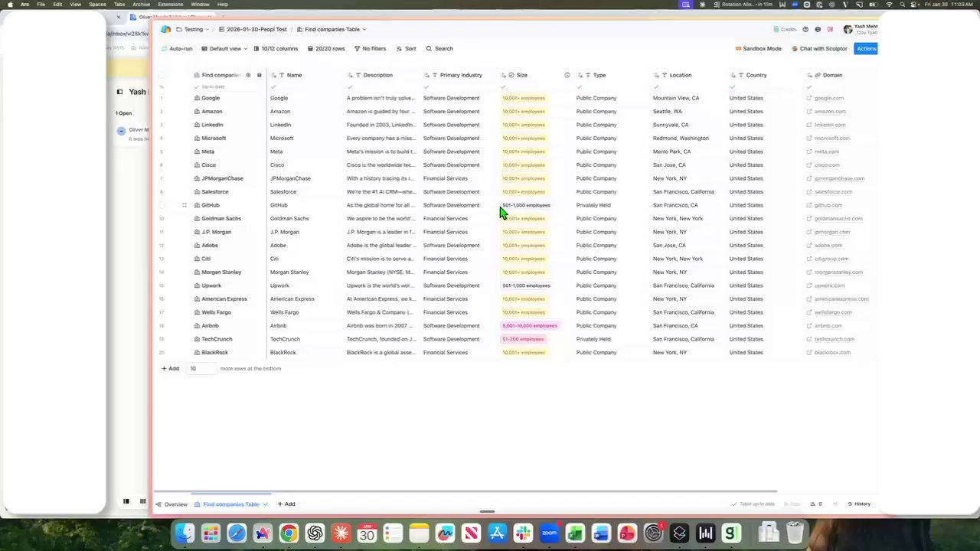Screen dimensions: 980x551
Task: Open the github.com domain link
Action: point(828,205)
